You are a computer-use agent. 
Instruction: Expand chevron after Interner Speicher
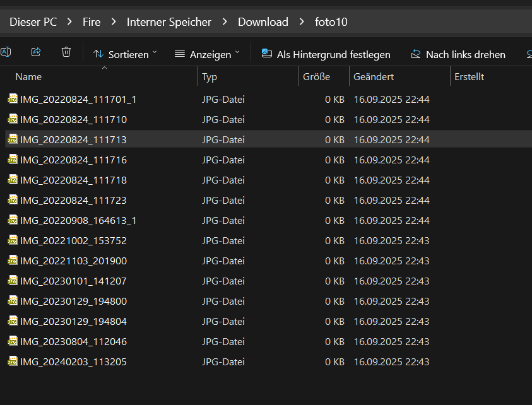(225, 22)
